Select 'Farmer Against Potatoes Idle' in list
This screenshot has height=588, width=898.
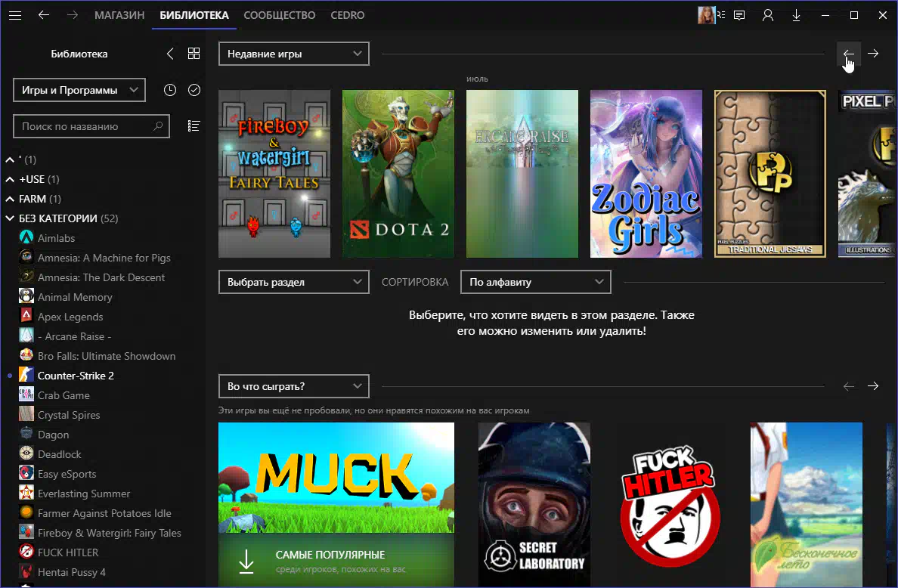click(104, 513)
